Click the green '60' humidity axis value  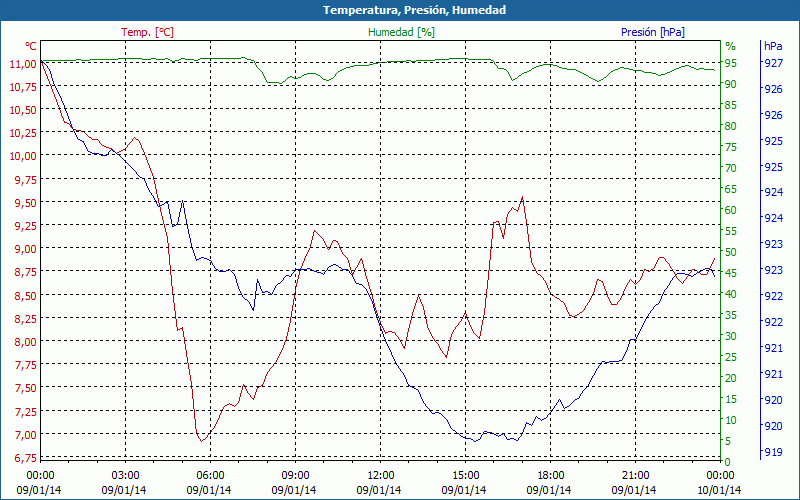pyautogui.click(x=731, y=210)
